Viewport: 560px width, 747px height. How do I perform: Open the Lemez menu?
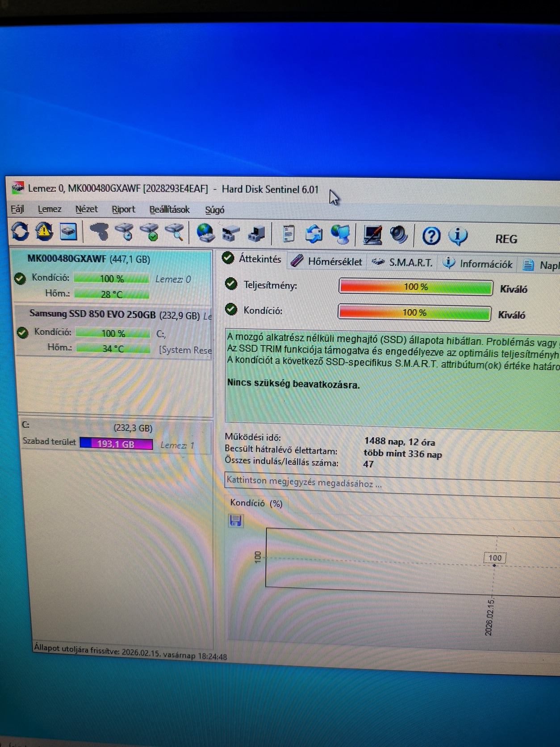(x=50, y=209)
